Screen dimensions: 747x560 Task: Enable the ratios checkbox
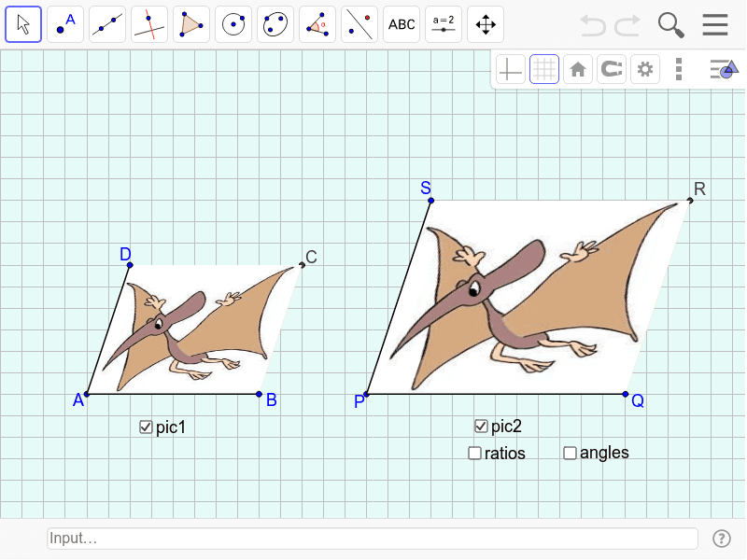pos(474,453)
